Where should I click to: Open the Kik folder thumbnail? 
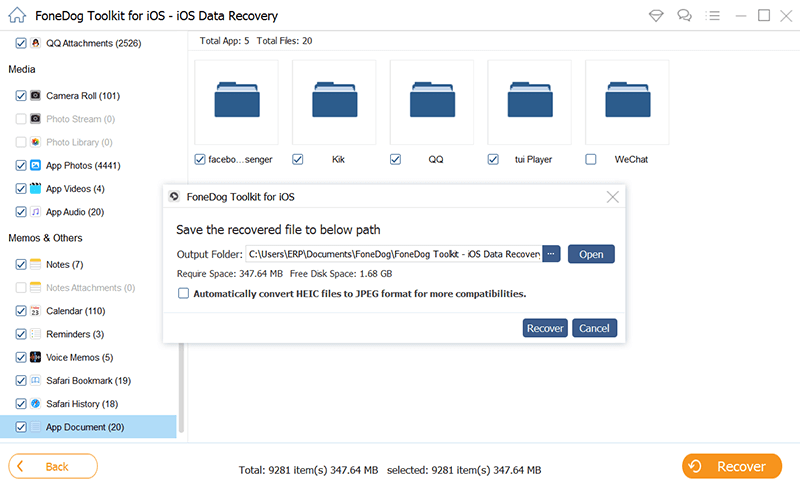[334, 102]
